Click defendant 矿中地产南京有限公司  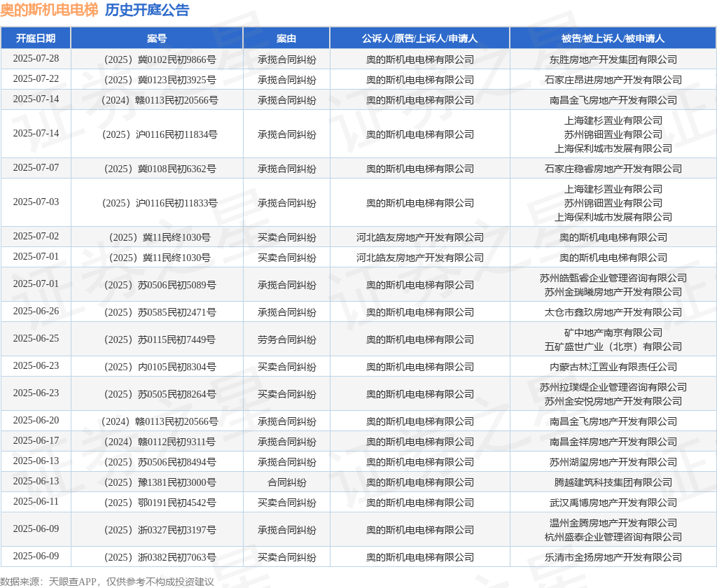[613, 332]
